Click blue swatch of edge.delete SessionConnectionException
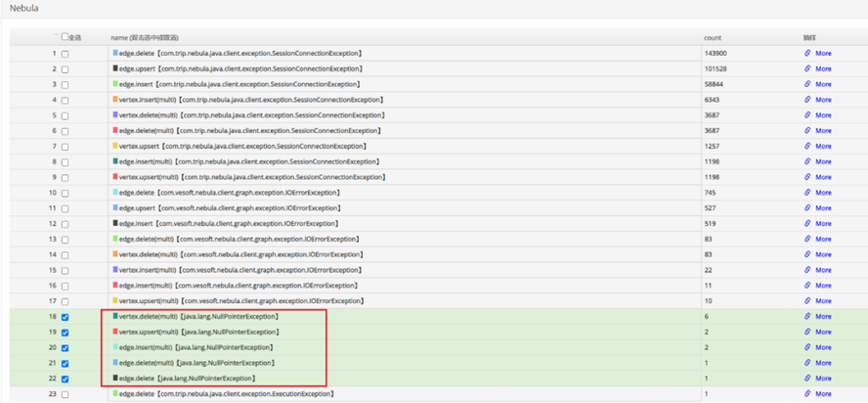Image resolution: width=868 pixels, height=403 pixels. pyautogui.click(x=115, y=53)
